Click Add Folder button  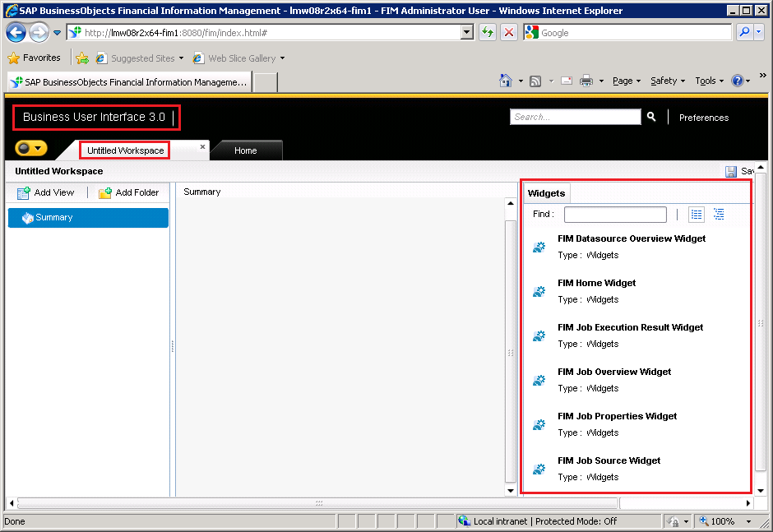[128, 192]
